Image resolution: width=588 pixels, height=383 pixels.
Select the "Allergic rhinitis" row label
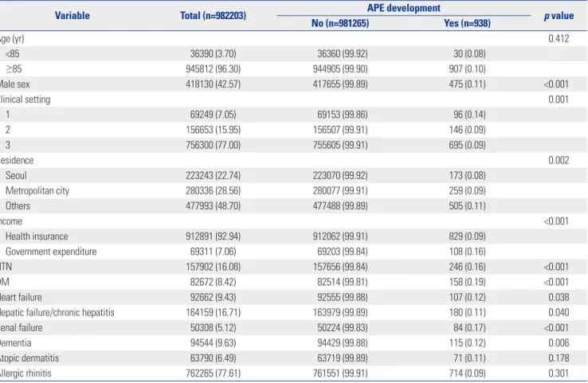[25, 373]
